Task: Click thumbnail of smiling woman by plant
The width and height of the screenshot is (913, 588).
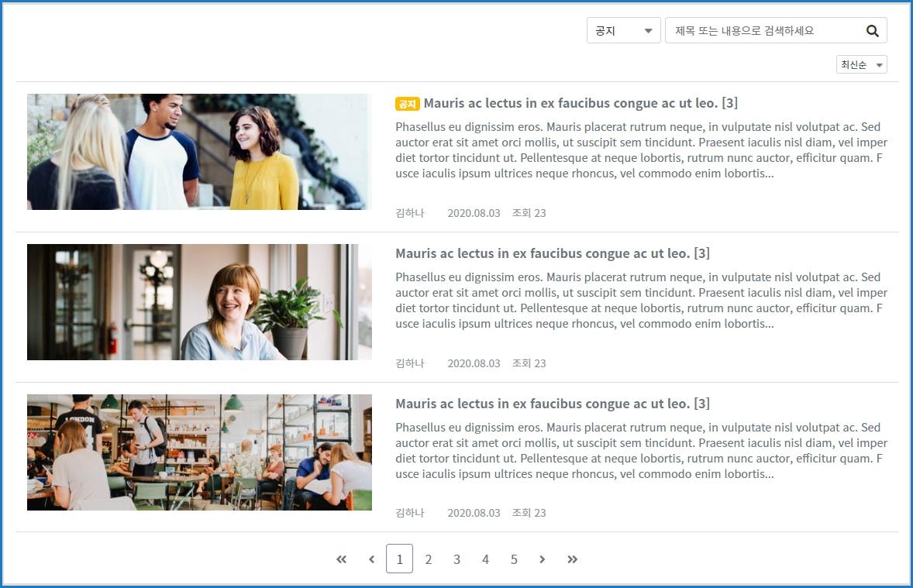Action: click(199, 302)
